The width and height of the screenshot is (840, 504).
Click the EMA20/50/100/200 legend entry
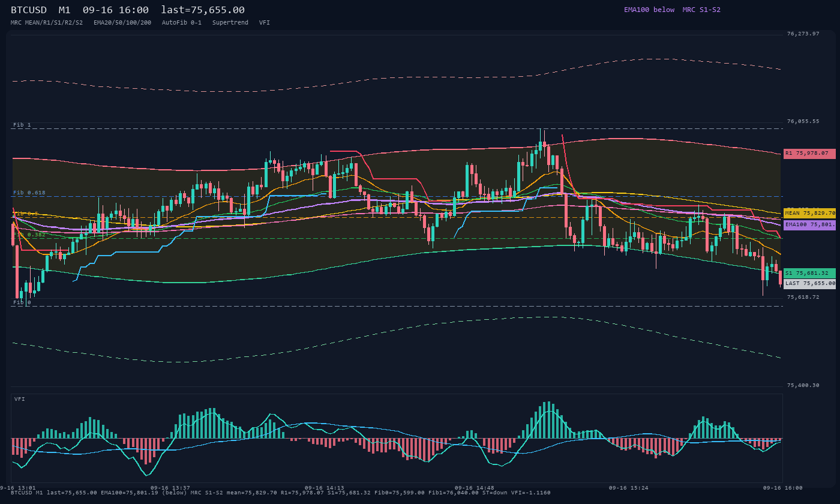pos(122,22)
